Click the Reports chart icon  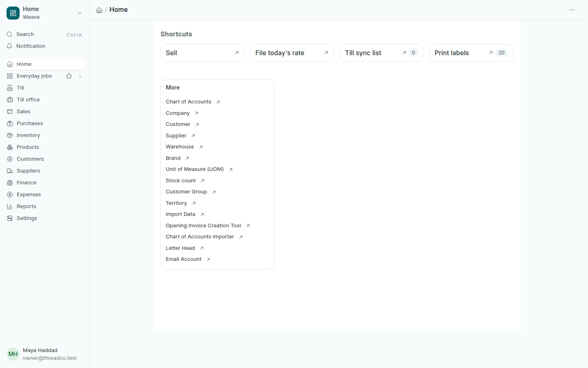point(10,206)
